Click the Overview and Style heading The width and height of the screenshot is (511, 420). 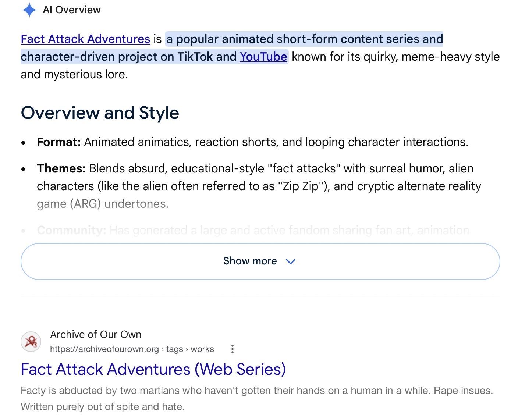click(x=100, y=113)
